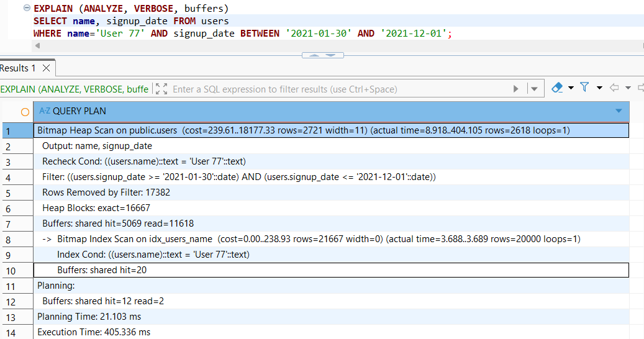Click row number 14 header
Viewport: 644px width, 339px height.
17,332
